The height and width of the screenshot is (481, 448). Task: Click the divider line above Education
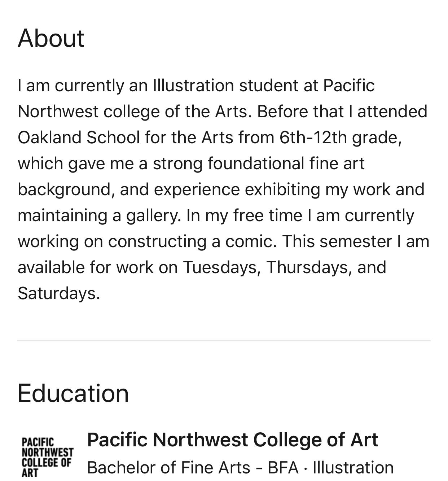pyautogui.click(x=224, y=340)
